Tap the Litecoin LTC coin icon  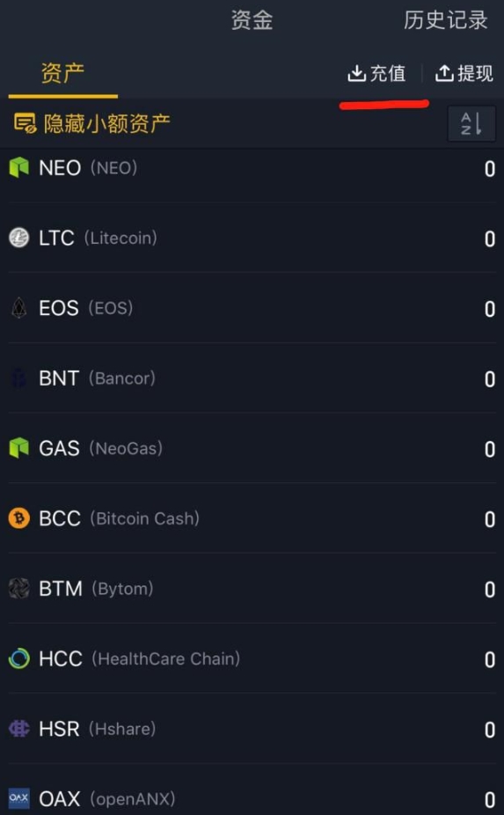point(18,238)
